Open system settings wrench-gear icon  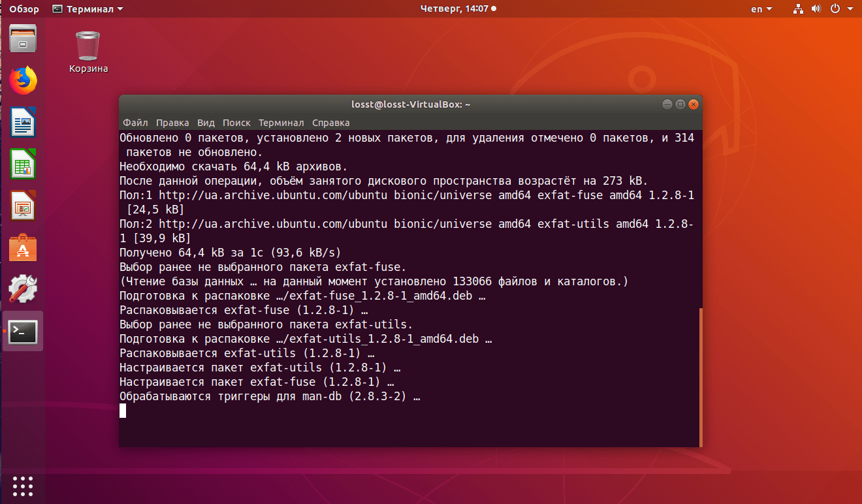click(x=23, y=289)
